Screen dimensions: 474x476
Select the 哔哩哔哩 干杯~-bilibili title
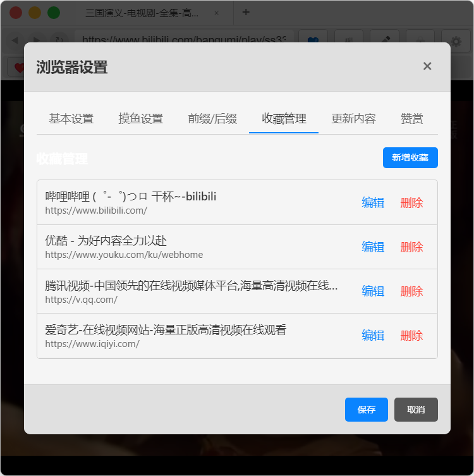[131, 197]
